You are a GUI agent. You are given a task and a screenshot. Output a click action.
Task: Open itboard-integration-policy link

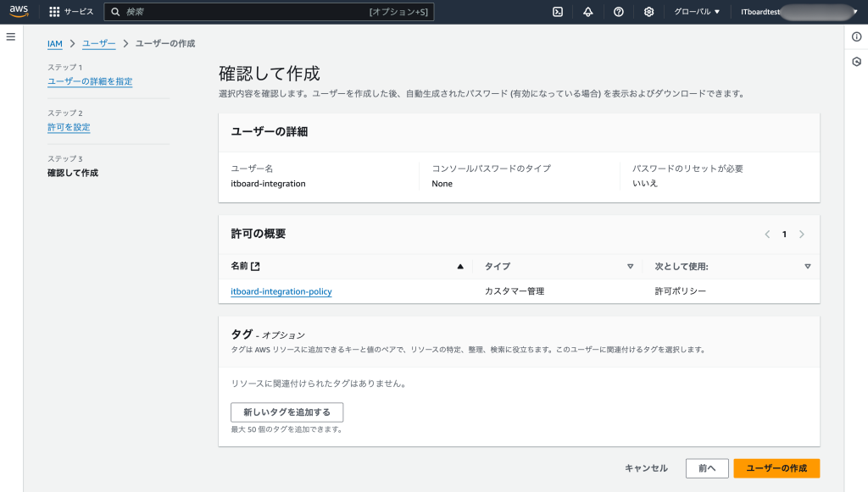click(281, 291)
